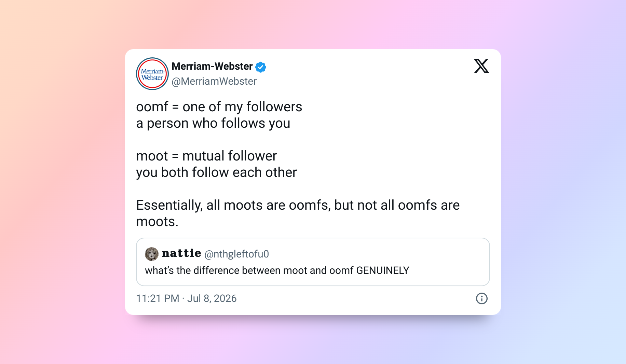Click the word GENUINELY in quoted tweet
Screen dimensions: 626x364
pos(383,270)
